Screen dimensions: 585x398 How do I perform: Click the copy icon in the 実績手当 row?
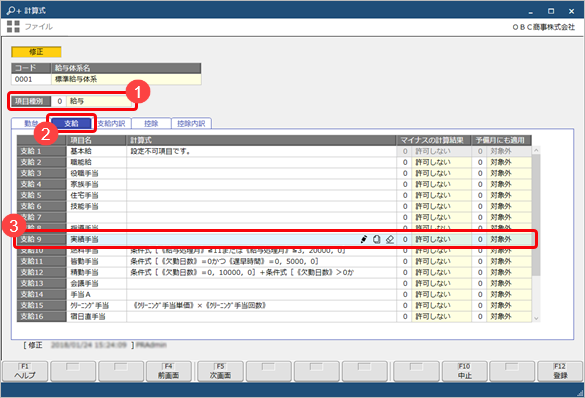coord(376,239)
